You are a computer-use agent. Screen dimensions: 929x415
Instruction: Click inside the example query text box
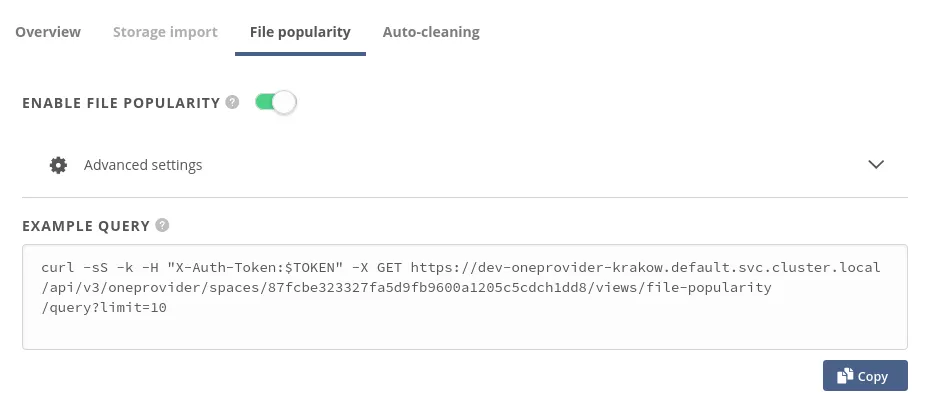464,330
